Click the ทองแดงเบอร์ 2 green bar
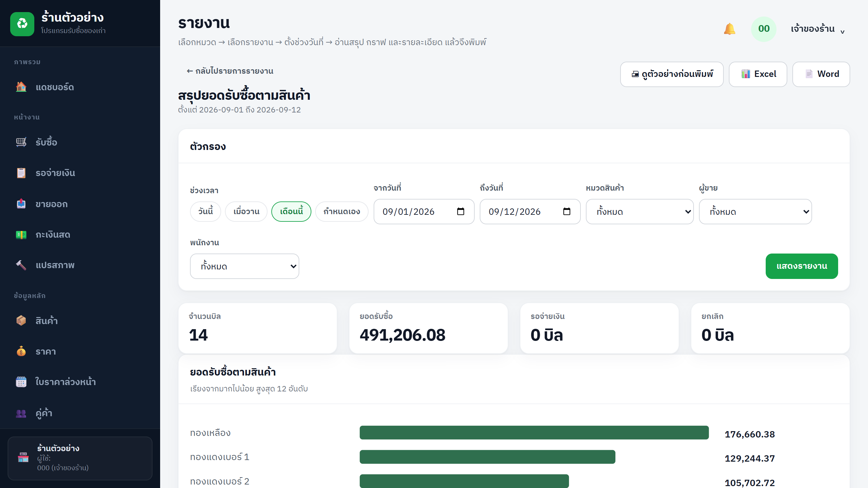The image size is (868, 488). point(464,481)
